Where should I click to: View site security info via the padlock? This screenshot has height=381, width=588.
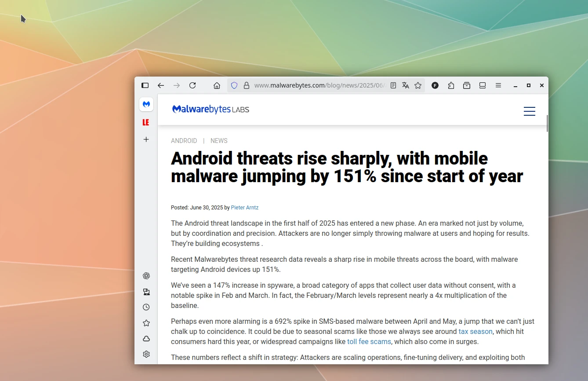(x=246, y=85)
